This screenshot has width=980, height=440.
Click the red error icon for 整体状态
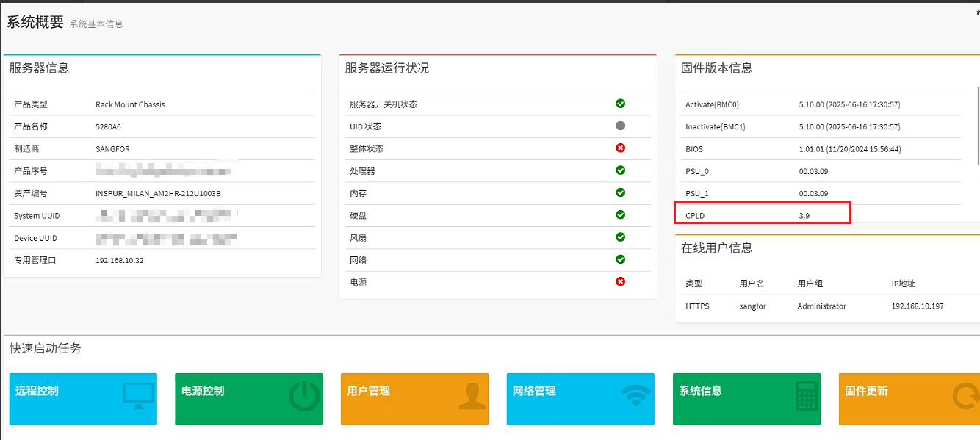click(x=620, y=148)
